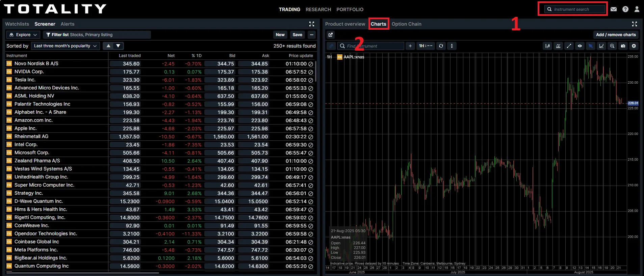Switch to the Screener tab

tap(45, 24)
